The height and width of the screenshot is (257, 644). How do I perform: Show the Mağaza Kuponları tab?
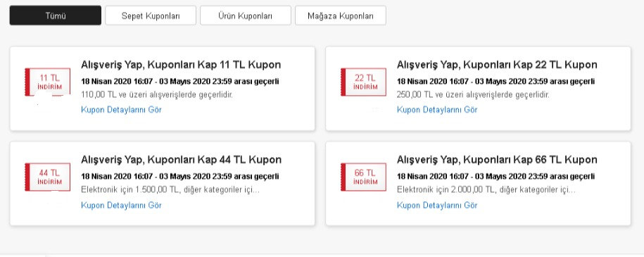coord(340,15)
